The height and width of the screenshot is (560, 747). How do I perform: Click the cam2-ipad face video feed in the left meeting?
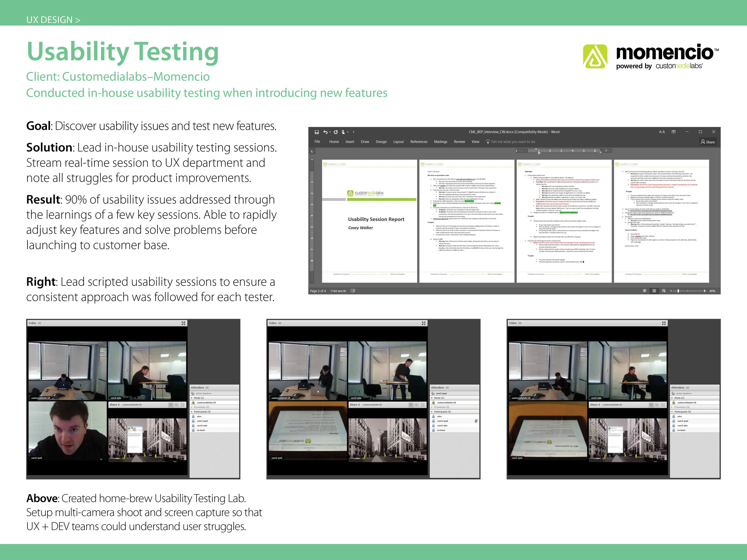pyautogui.click(x=68, y=431)
